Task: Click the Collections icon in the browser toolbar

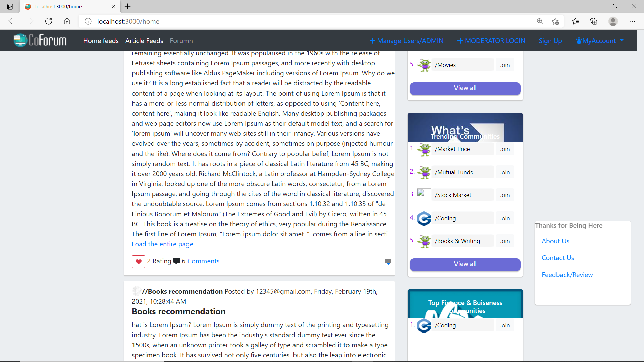Action: pos(594,21)
